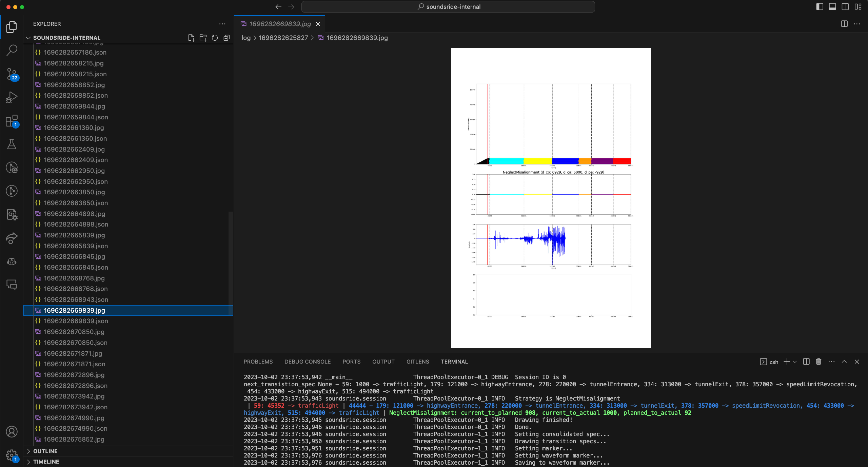Switch to the PROBLEMS tab
This screenshot has width=868, height=467.
258,362
